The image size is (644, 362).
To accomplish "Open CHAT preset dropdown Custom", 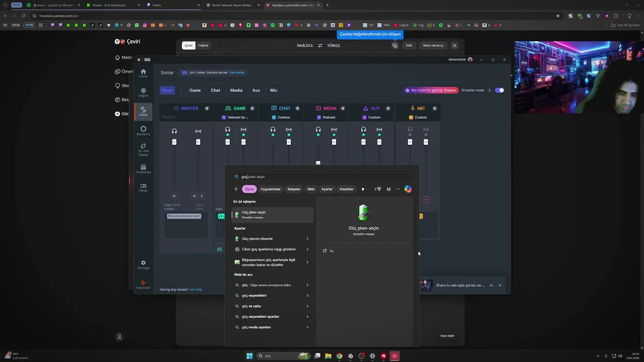I will pyautogui.click(x=281, y=117).
